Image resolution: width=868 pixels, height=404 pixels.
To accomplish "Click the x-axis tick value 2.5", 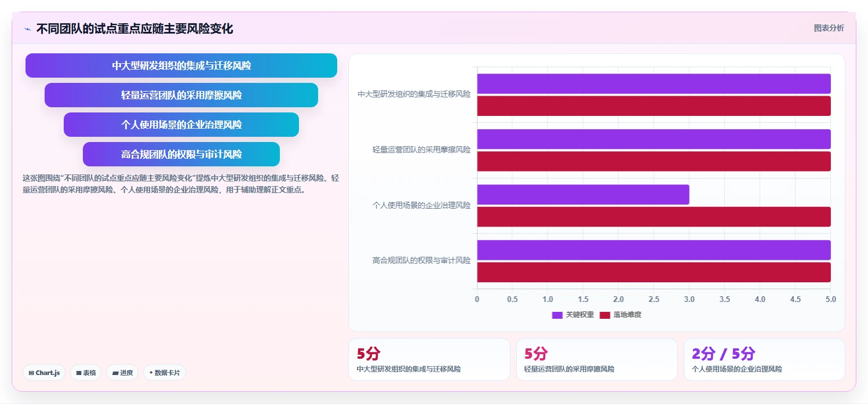I will click(654, 299).
